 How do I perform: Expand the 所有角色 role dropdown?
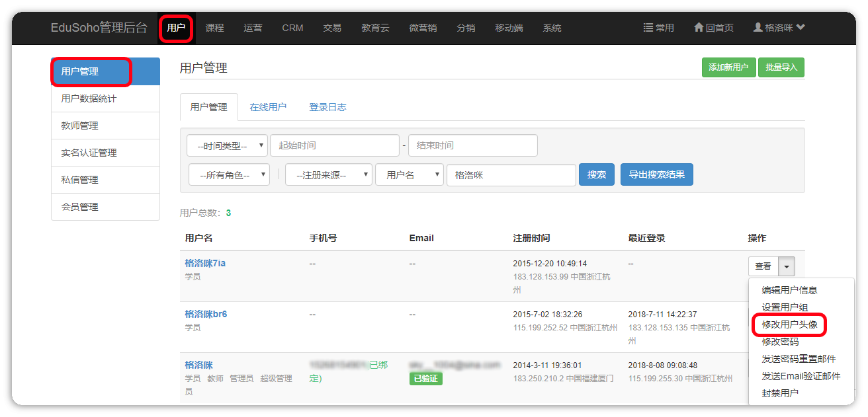(x=229, y=175)
